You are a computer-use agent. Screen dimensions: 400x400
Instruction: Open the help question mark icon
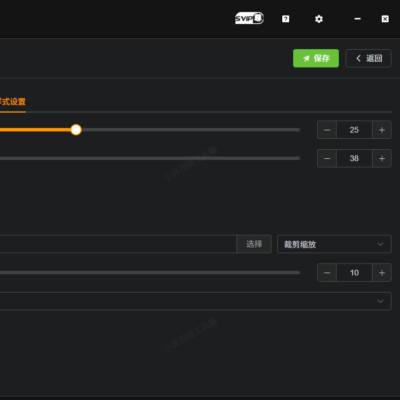[285, 19]
